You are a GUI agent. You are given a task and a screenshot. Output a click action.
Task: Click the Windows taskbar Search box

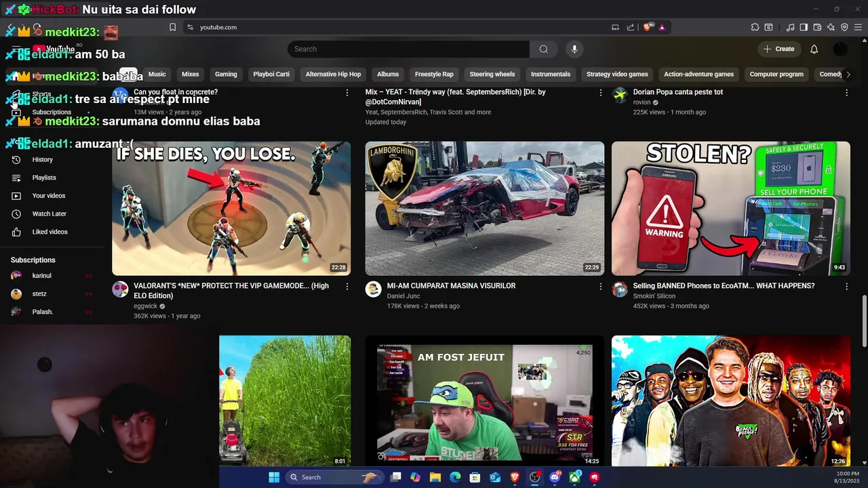click(x=333, y=477)
